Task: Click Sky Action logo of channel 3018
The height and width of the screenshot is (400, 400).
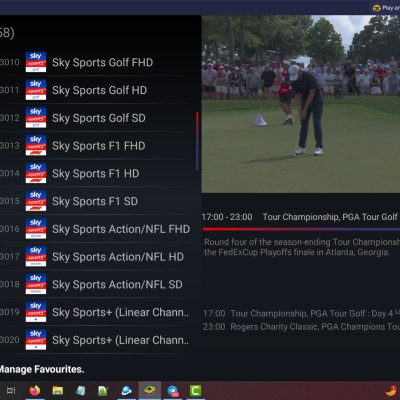Action: 36,284
